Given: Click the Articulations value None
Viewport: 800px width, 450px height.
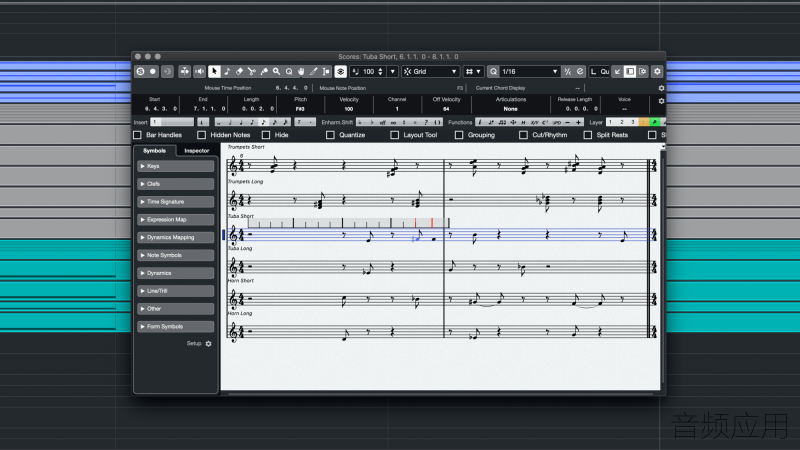Looking at the screenshot, I should coord(511,109).
